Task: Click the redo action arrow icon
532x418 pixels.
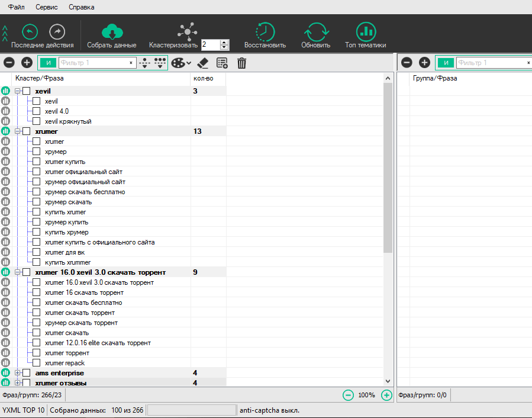Action: pos(57,32)
